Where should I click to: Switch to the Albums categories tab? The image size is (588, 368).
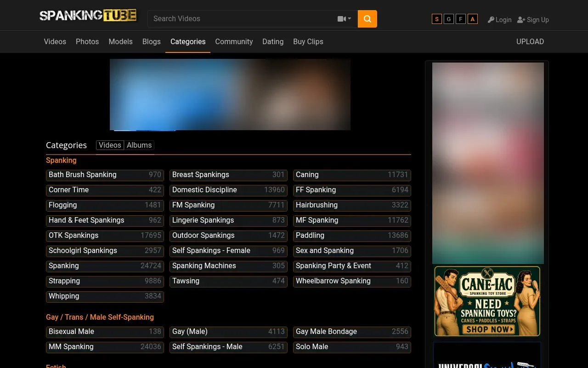click(139, 145)
